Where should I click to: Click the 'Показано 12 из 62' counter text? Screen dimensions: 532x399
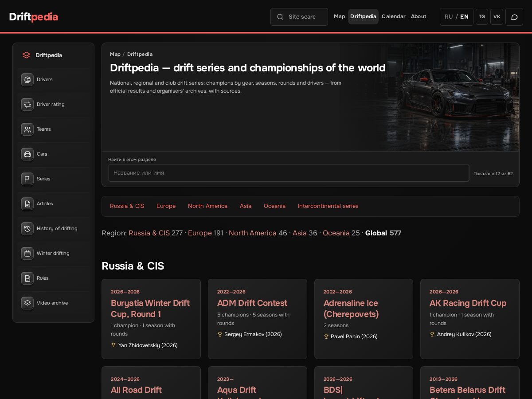pyautogui.click(x=493, y=174)
